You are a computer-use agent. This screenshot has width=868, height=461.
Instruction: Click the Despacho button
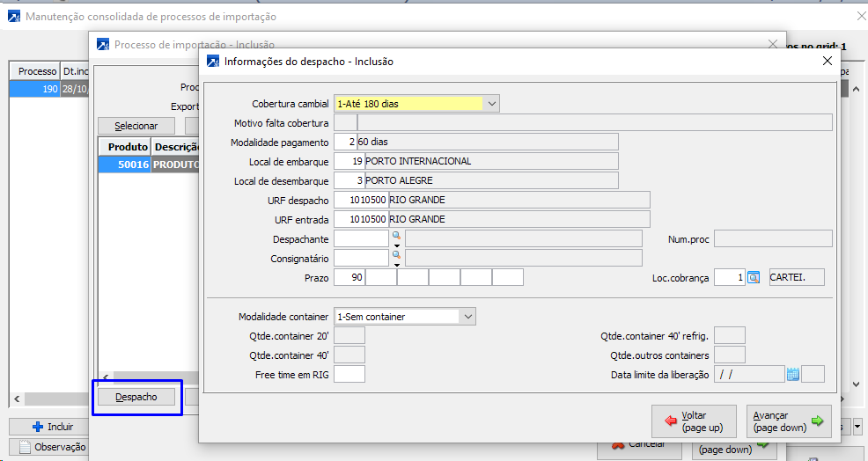[x=136, y=397]
